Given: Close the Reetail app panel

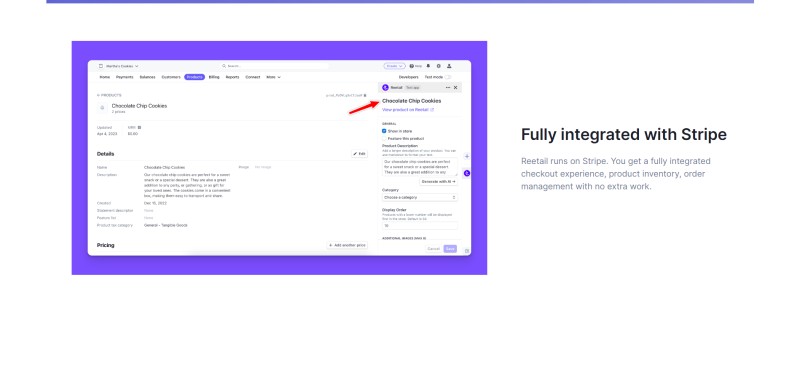Looking at the screenshot, I should point(456,88).
